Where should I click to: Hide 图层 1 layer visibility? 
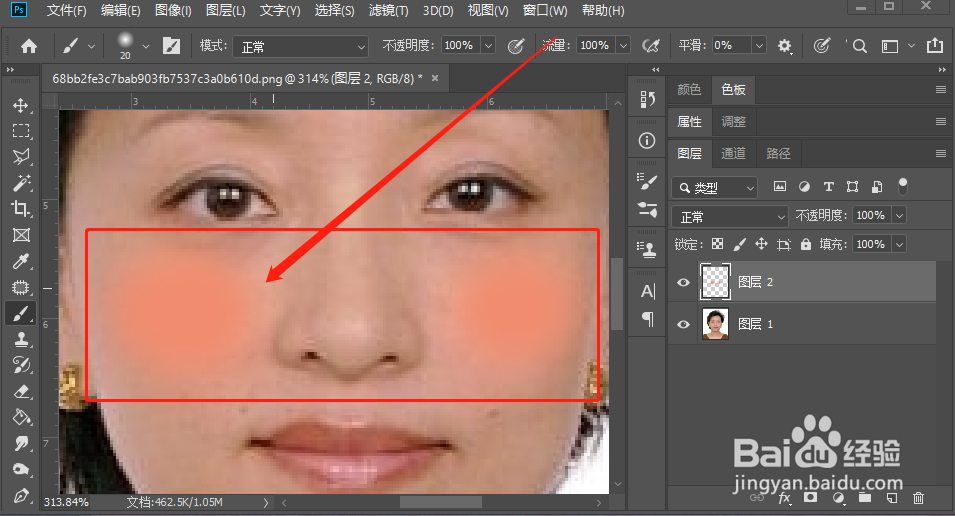[x=683, y=324]
